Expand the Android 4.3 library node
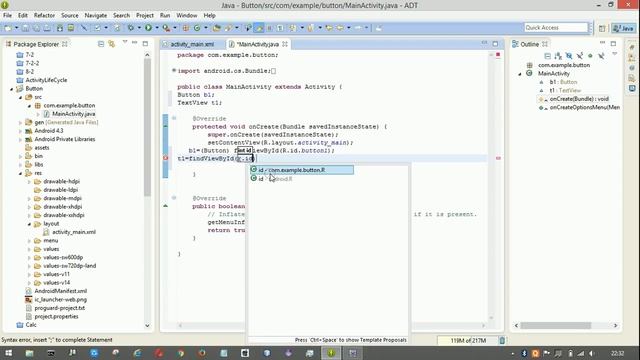 click(x=20, y=131)
